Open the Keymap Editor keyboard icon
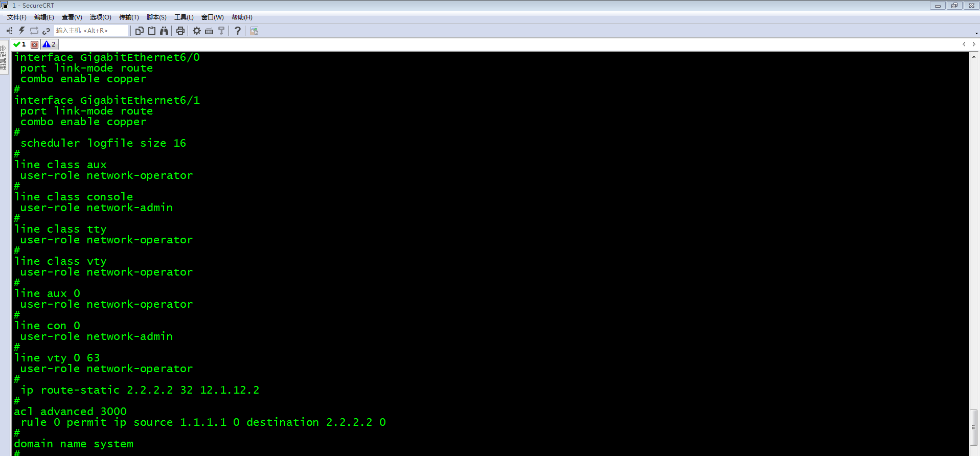This screenshot has height=456, width=980. tap(209, 31)
